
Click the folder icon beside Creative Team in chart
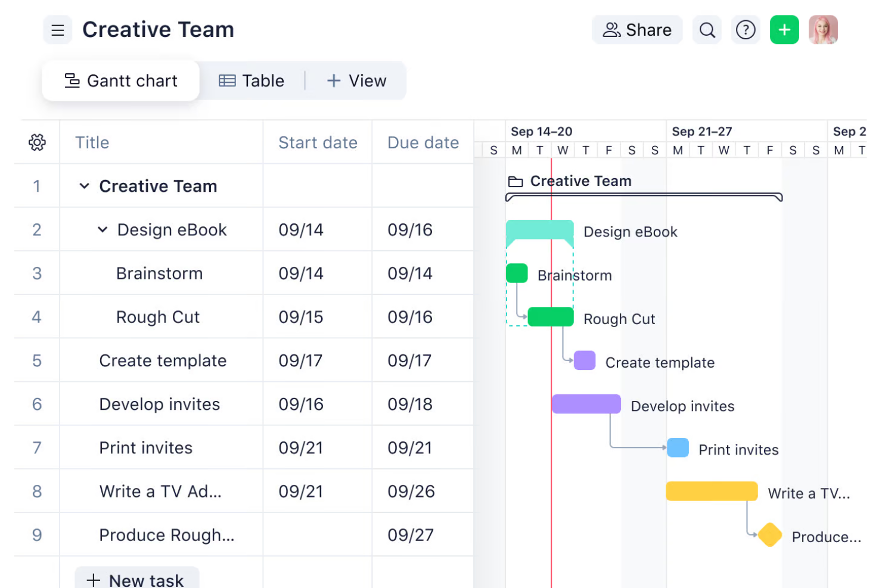(516, 181)
